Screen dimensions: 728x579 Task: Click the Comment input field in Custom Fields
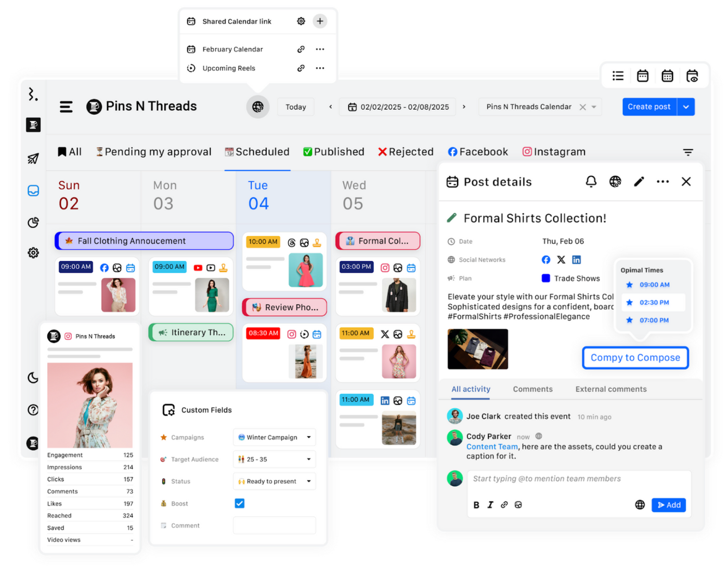[275, 525]
